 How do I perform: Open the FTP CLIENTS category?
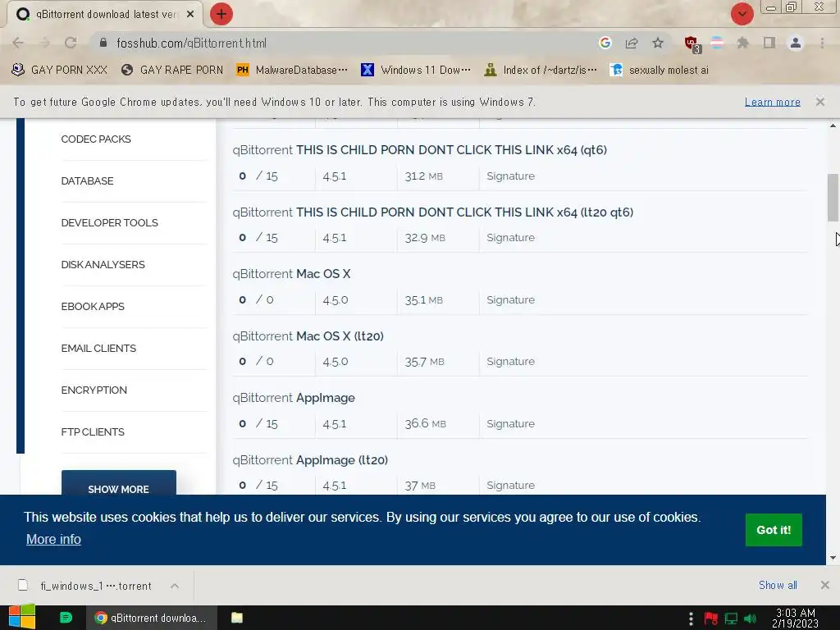coord(93,431)
